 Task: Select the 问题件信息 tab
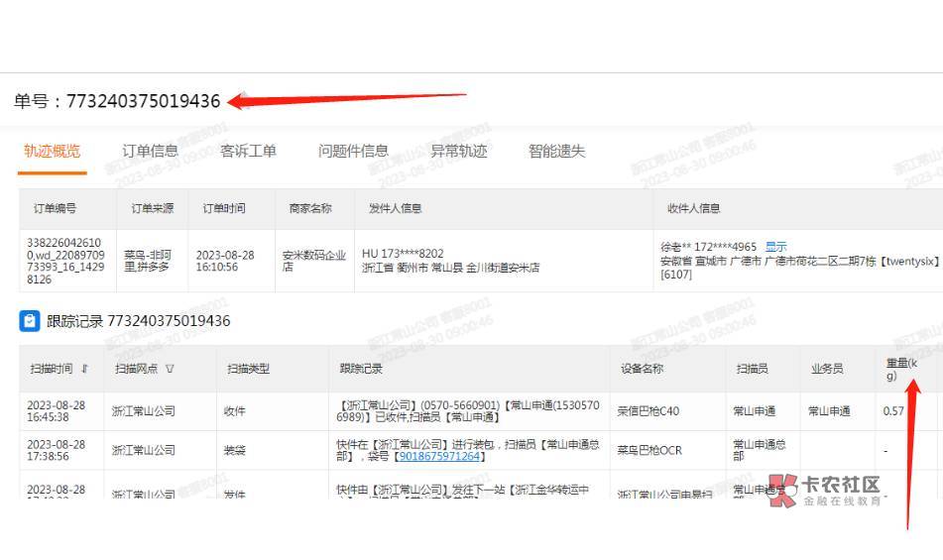(353, 152)
